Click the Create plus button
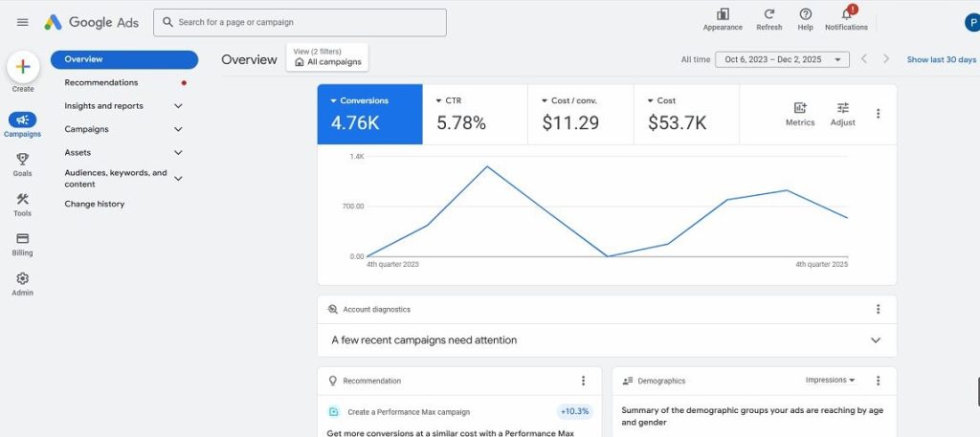The width and height of the screenshot is (980, 437). pos(23,68)
